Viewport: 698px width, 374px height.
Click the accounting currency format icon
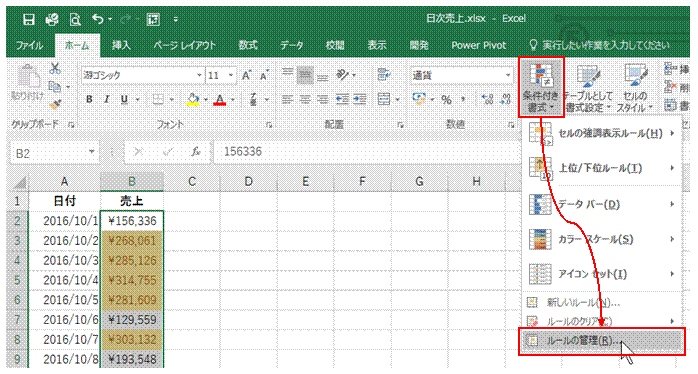pyautogui.click(x=419, y=99)
